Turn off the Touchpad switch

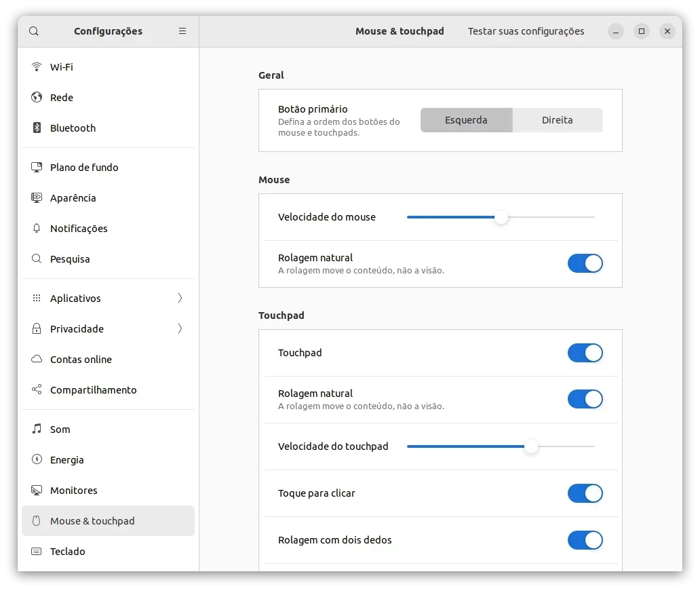pyautogui.click(x=585, y=353)
